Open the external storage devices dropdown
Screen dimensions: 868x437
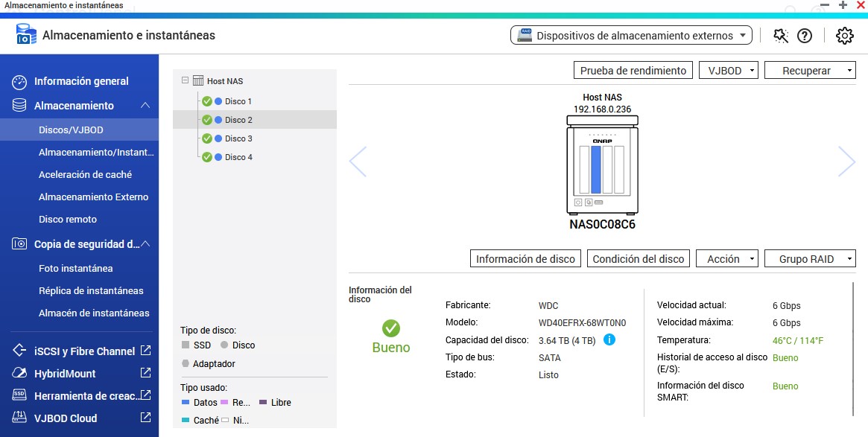[x=630, y=36]
